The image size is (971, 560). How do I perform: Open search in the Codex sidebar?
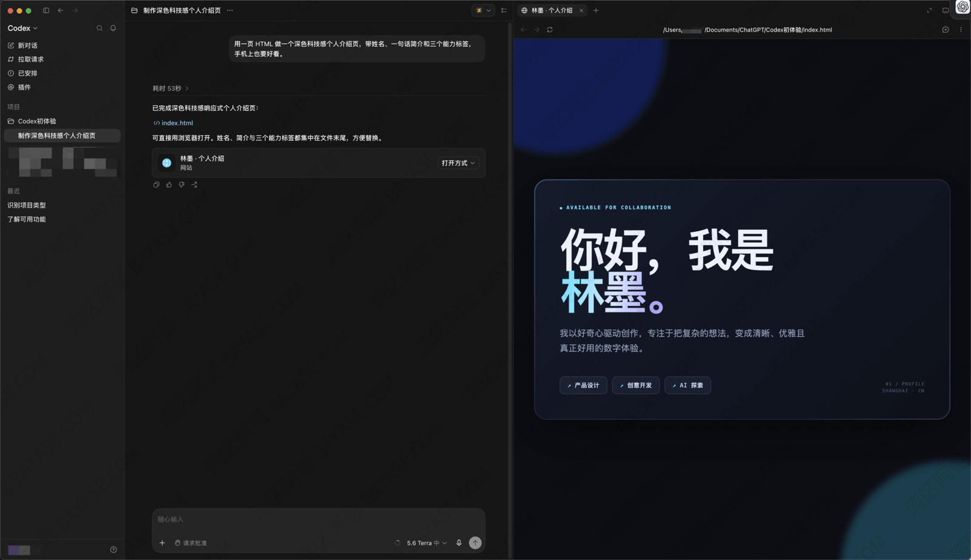coord(100,28)
